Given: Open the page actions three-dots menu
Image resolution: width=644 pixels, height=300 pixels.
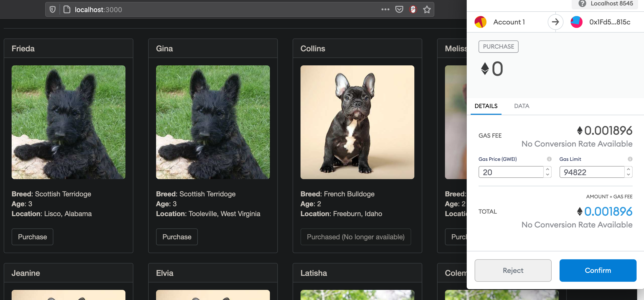Looking at the screenshot, I should coord(385,9).
